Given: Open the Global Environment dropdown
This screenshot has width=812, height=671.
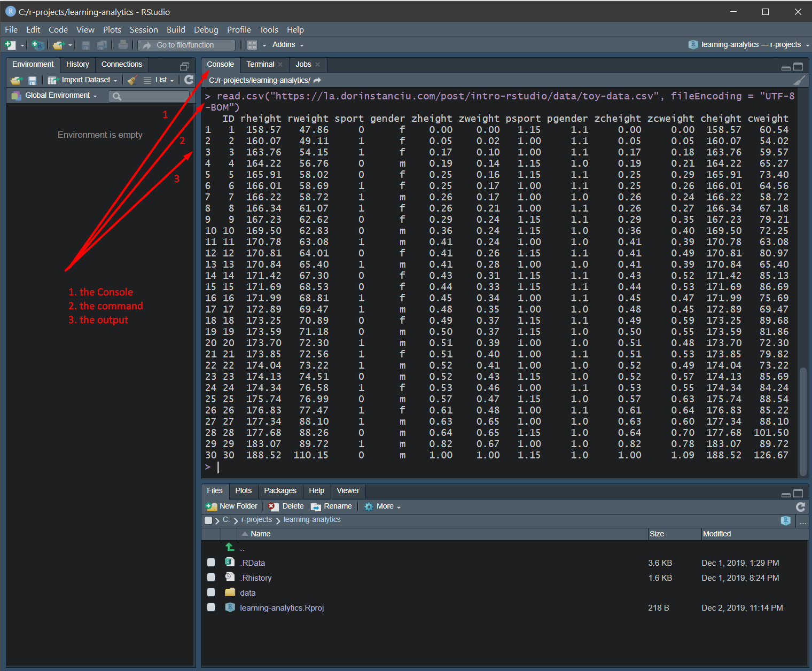Looking at the screenshot, I should (54, 96).
